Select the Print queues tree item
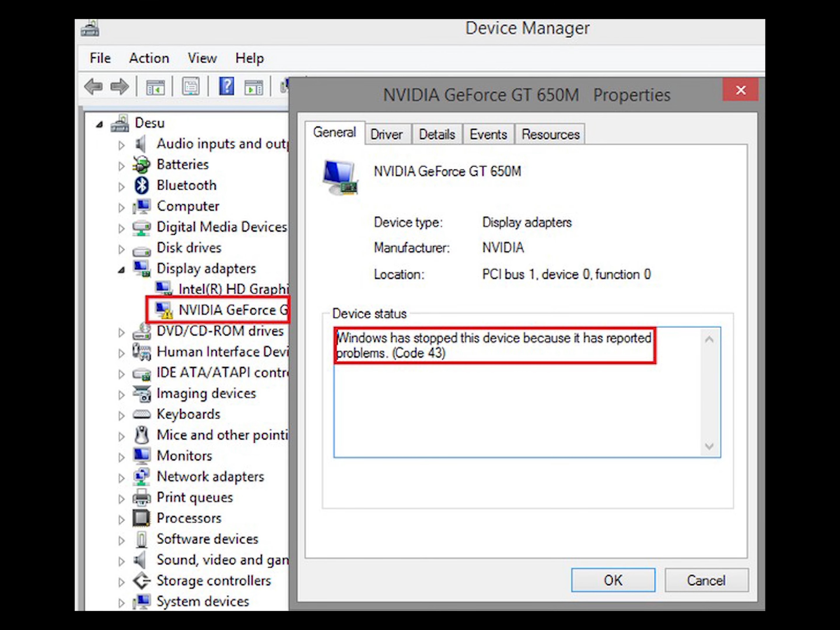The height and width of the screenshot is (630, 840). click(x=195, y=498)
